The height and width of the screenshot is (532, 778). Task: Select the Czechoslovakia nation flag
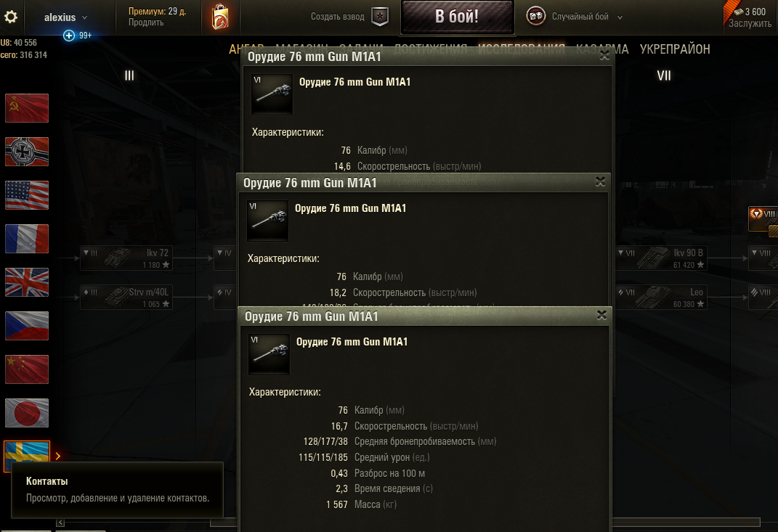point(27,326)
